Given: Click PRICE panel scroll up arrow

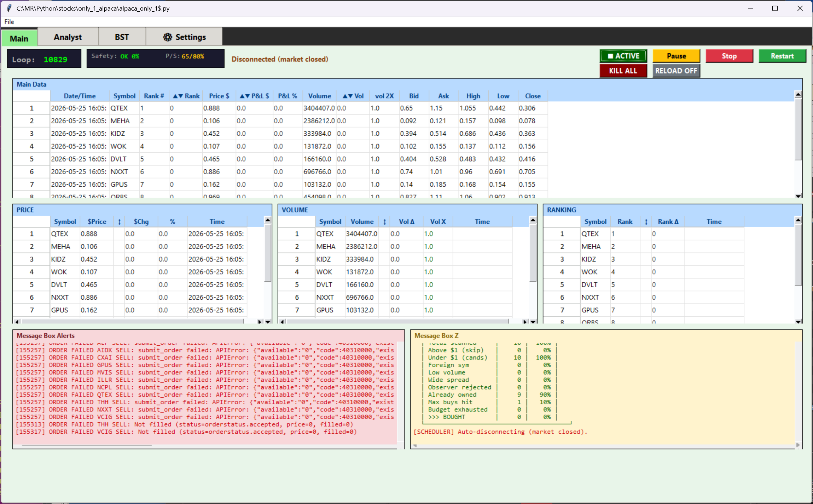Looking at the screenshot, I should point(268,220).
